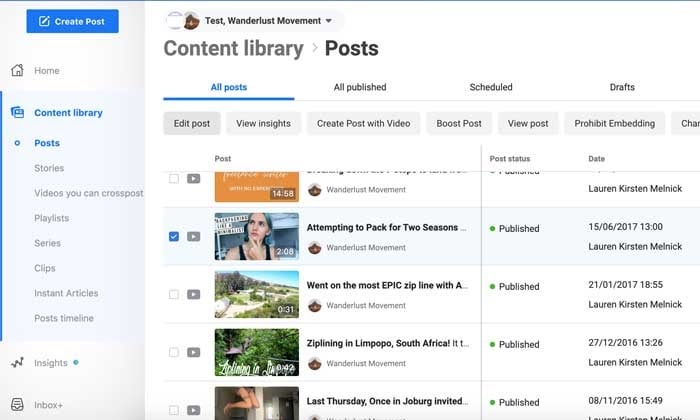This screenshot has width=700, height=420.
Task: Click video icon beside EPIC zip line post
Action: [x=193, y=294]
